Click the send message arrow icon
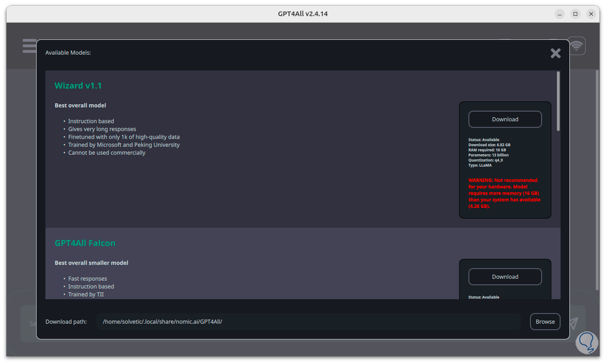Image resolution: width=606 pixels, height=364 pixels. tap(574, 323)
